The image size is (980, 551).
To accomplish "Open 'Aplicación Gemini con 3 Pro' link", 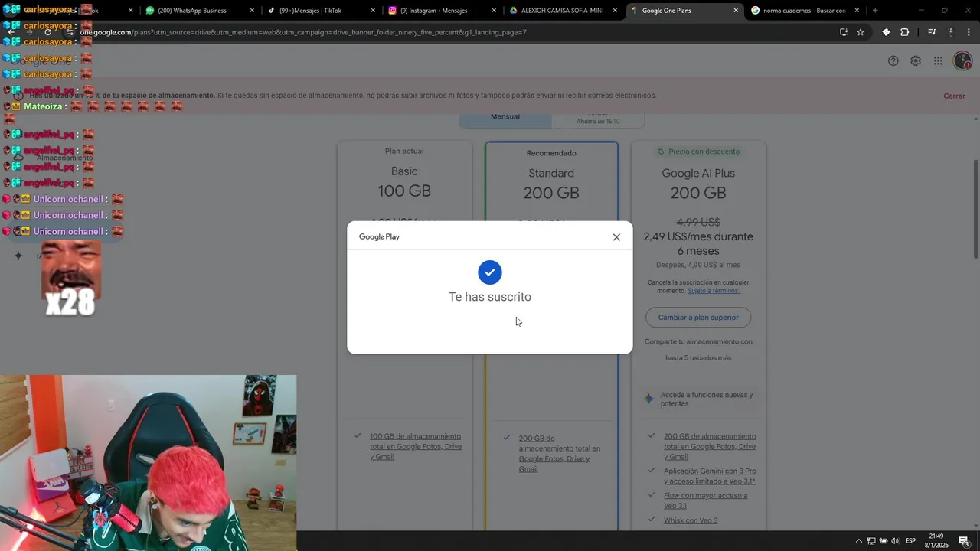I will pos(710,476).
